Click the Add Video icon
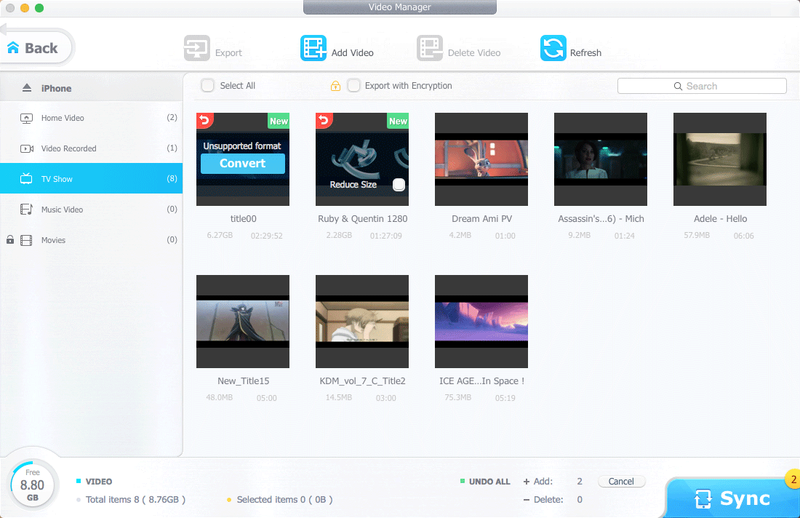This screenshot has width=800, height=518. [313, 48]
